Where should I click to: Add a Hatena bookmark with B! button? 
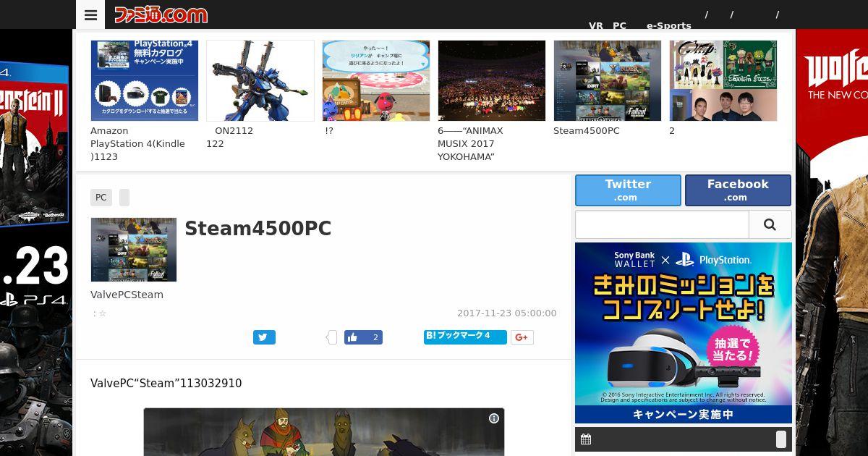(x=465, y=337)
